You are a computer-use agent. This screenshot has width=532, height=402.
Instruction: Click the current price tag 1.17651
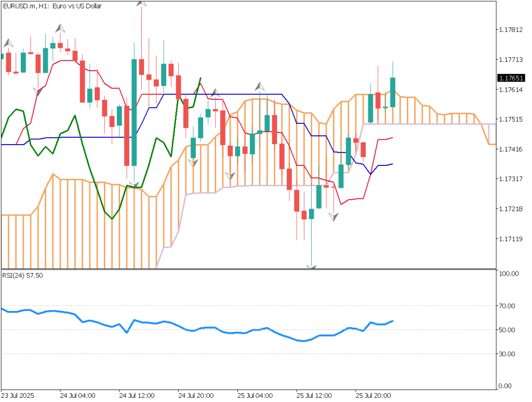click(x=510, y=78)
